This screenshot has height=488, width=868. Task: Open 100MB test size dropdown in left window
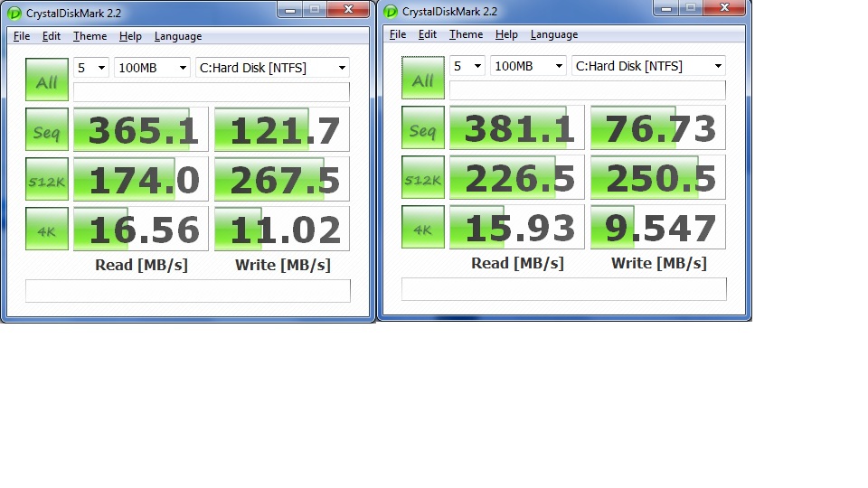[152, 68]
